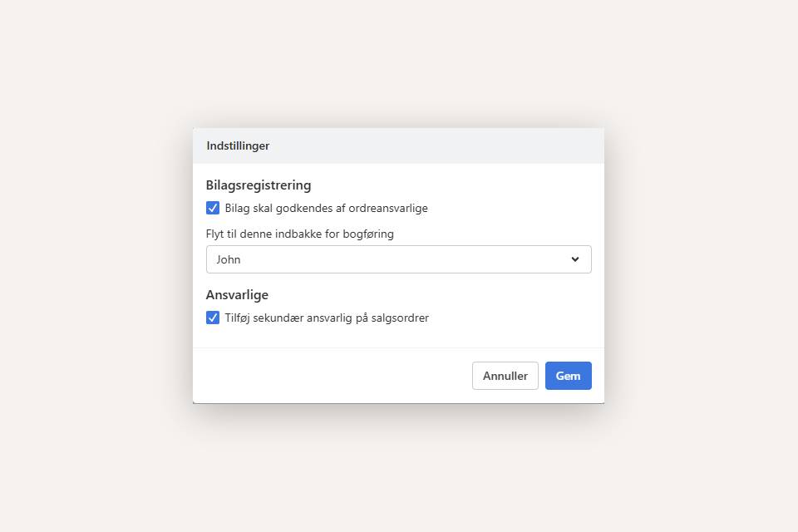Click the 'Bilag skal godkendes af ordreansvarlige' label text
Image resolution: width=798 pixels, height=532 pixels.
(x=326, y=208)
